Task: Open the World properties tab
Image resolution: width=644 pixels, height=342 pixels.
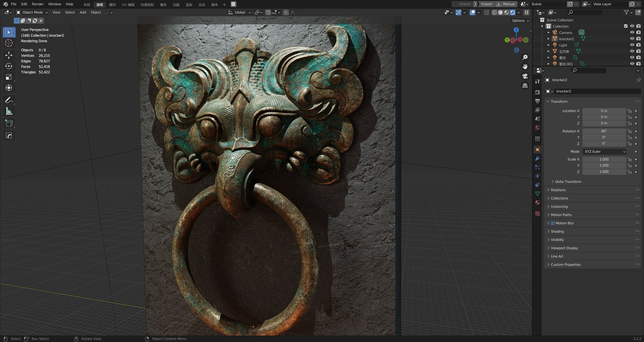Action: (x=537, y=127)
